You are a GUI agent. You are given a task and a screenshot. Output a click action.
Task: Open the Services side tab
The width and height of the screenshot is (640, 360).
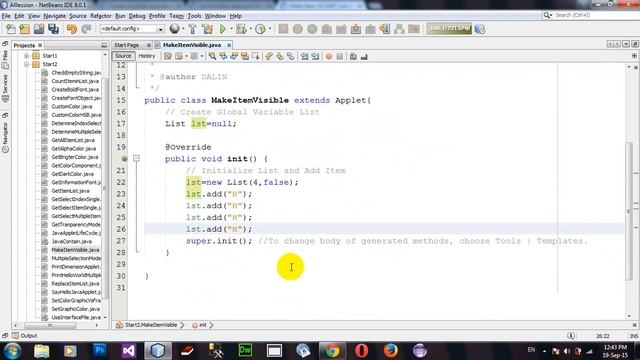pyautogui.click(x=5, y=88)
